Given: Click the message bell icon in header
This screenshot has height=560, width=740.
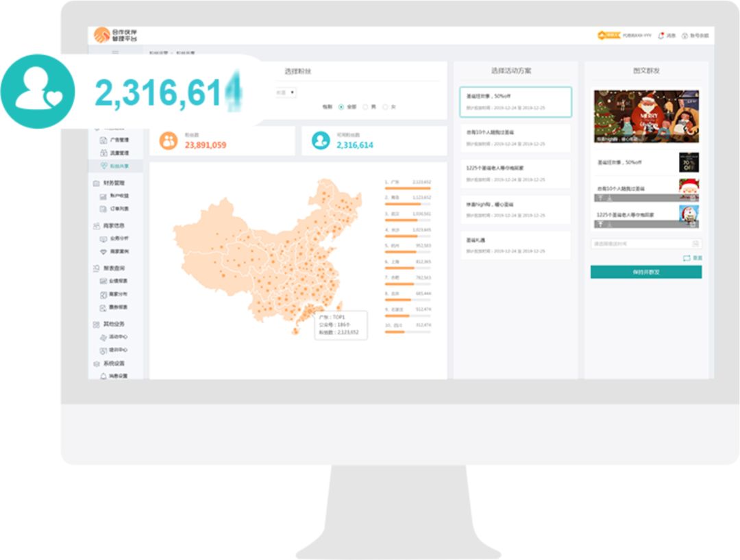Looking at the screenshot, I should (661, 36).
